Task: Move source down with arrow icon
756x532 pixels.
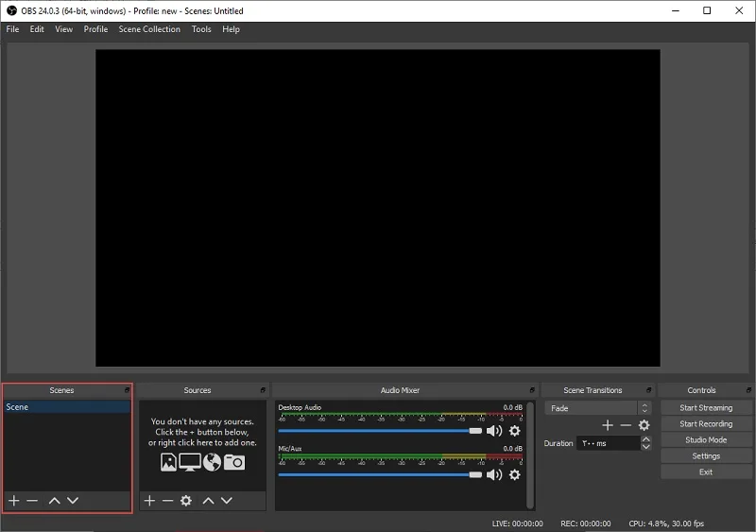Action: (x=227, y=501)
